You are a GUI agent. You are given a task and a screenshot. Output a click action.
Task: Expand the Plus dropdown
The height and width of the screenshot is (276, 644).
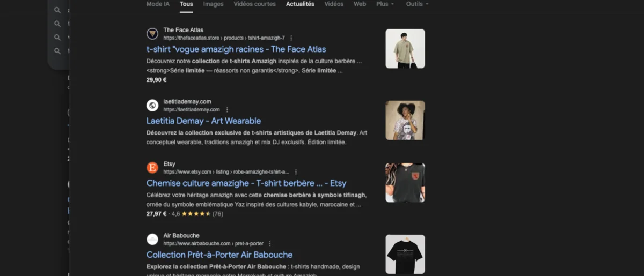pyautogui.click(x=385, y=4)
